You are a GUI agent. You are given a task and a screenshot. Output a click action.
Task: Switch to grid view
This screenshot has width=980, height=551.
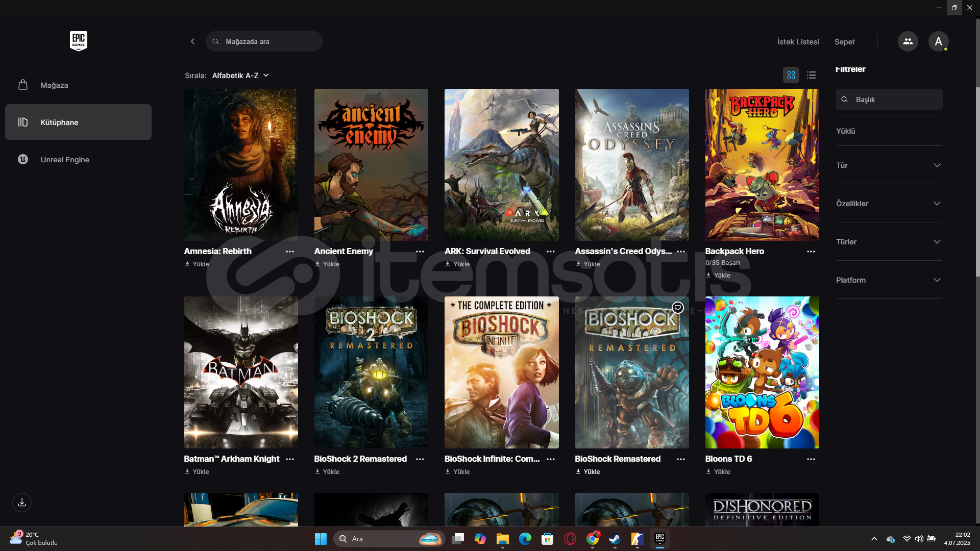click(x=791, y=75)
